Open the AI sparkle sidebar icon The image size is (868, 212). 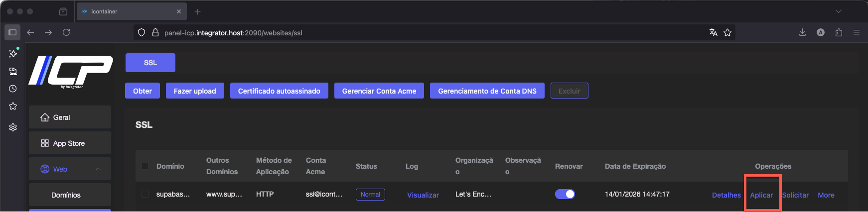coord(13,53)
